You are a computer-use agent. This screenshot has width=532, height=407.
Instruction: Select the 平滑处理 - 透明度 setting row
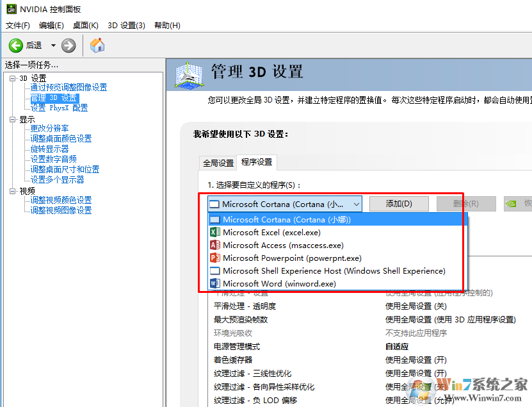(370, 306)
